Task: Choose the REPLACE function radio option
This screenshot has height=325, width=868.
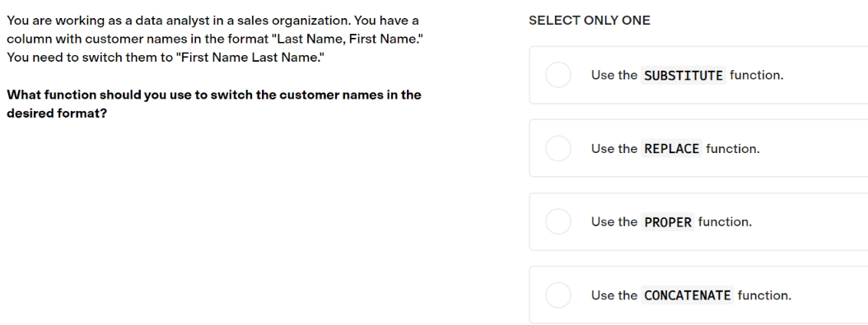Action: (x=558, y=148)
